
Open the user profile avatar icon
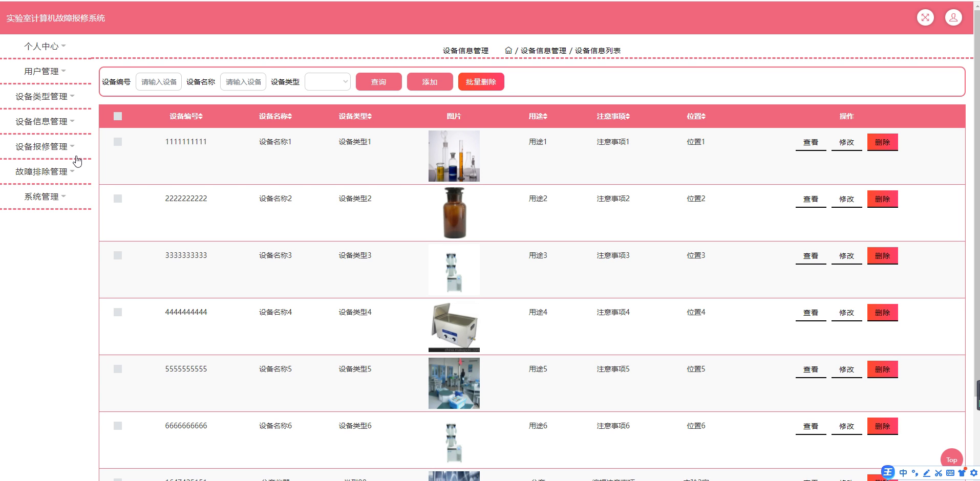pos(953,17)
